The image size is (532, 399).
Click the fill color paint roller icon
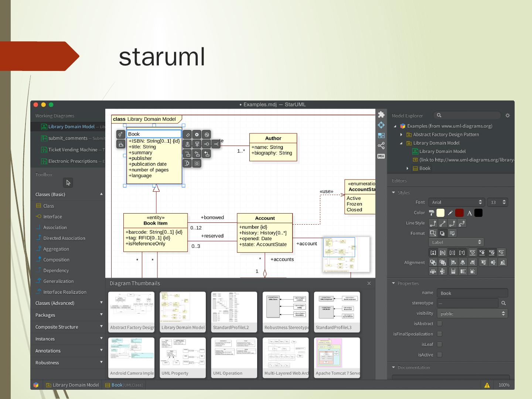click(432, 213)
